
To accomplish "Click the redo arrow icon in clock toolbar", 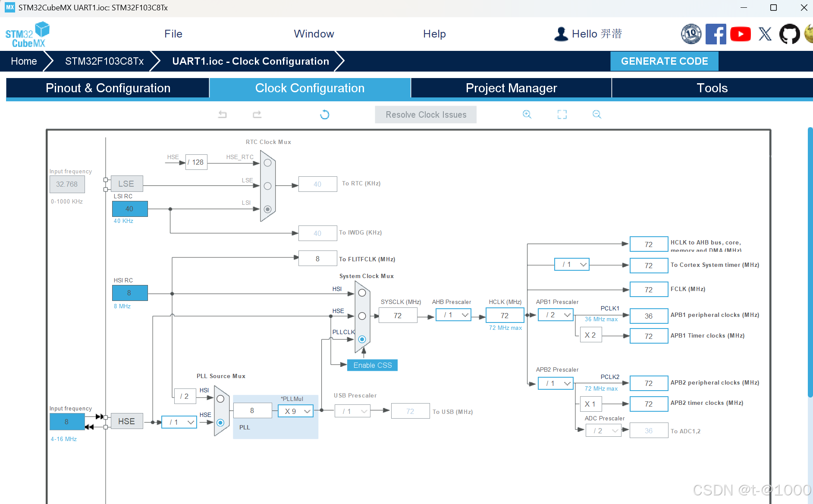I will (x=257, y=114).
